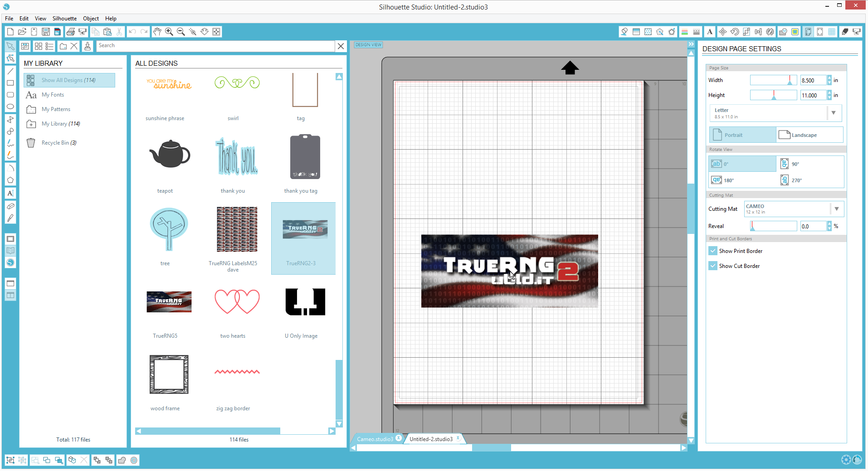Adjust the Reveal slider

[773, 226]
